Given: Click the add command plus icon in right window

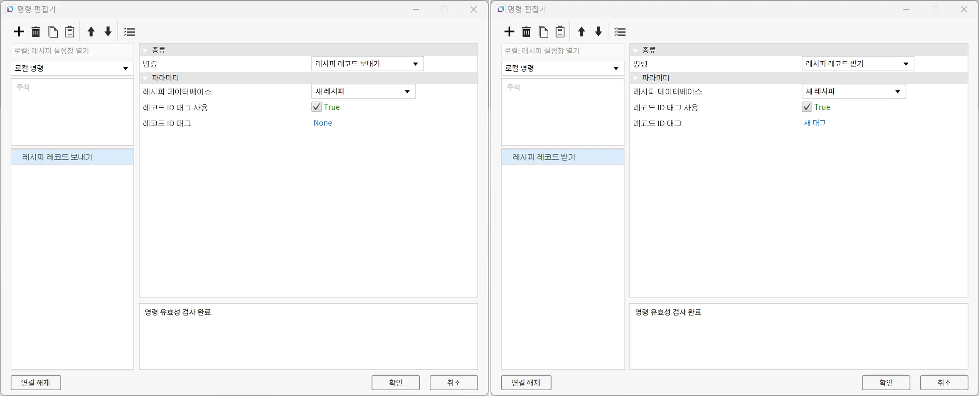Looking at the screenshot, I should [x=509, y=32].
